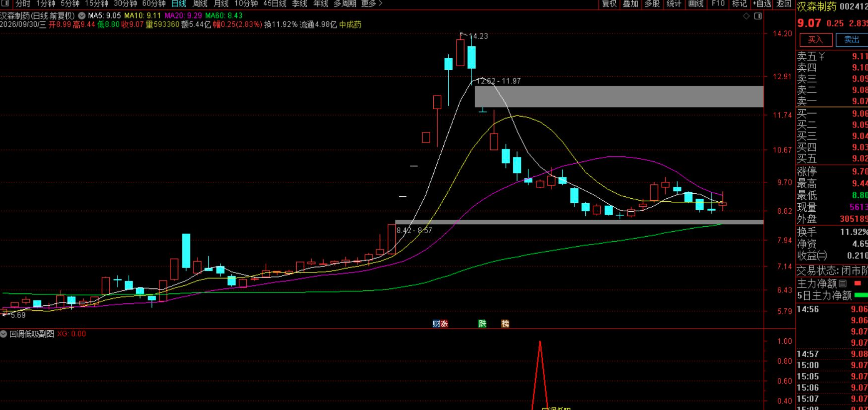The width and height of the screenshot is (868, 410).
Task: Click the diamond icon above the price axis
Action: [x=746, y=16]
